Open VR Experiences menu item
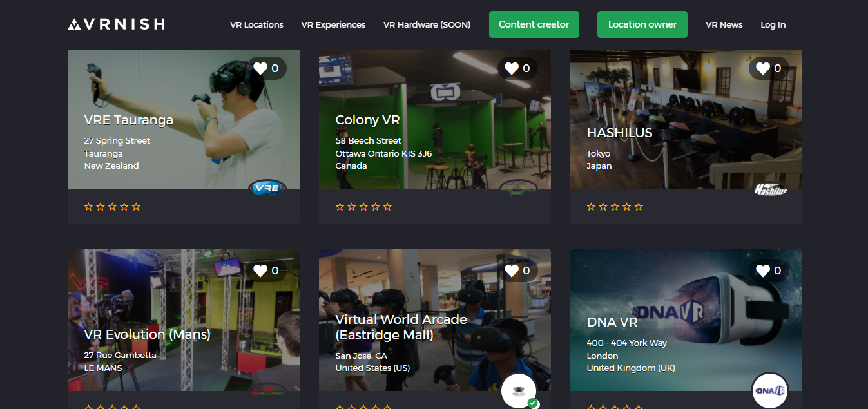Screen dimensions: 868x409 coord(333,24)
